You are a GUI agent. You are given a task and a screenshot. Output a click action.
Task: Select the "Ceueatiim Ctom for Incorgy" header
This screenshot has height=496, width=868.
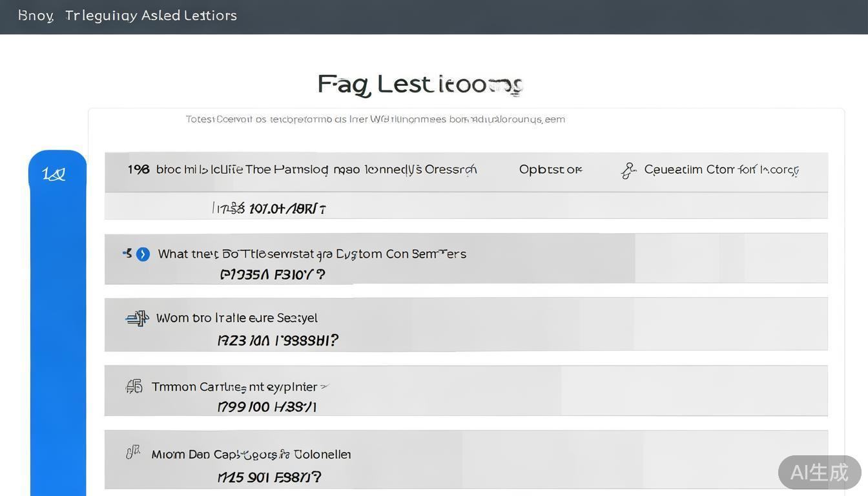click(x=721, y=170)
